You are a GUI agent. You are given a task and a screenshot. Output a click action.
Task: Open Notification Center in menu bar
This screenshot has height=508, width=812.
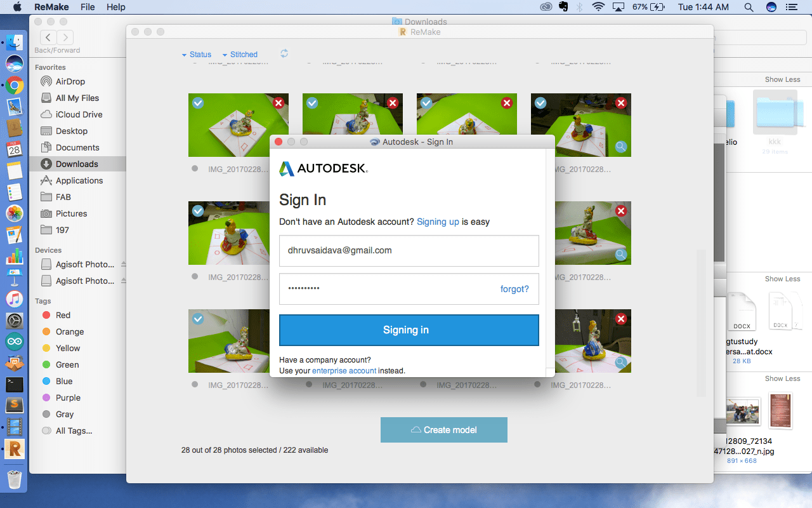(790, 7)
